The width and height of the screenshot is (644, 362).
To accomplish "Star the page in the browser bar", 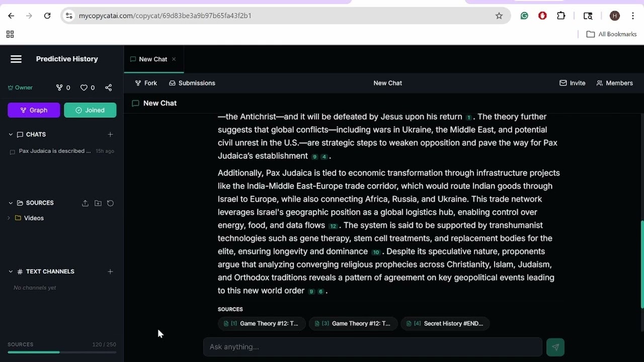I will (x=499, y=16).
